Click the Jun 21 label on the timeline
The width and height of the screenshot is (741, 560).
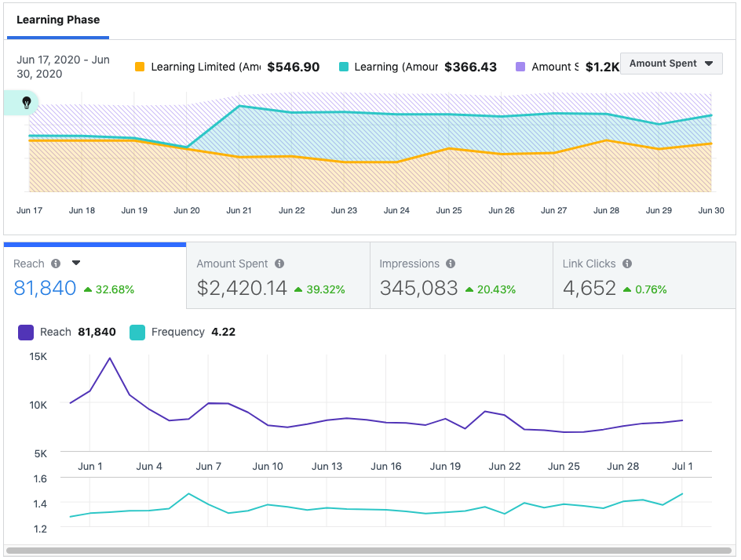(239, 210)
